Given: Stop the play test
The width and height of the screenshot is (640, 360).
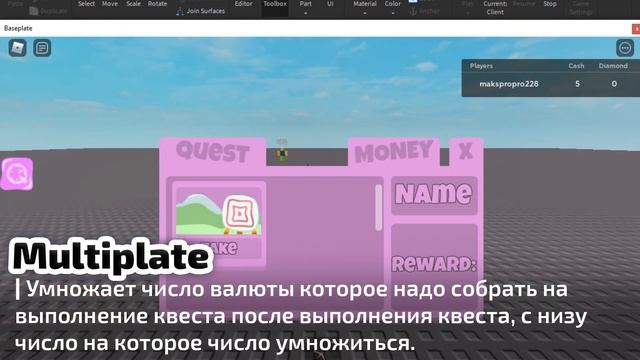Looking at the screenshot, I should [x=550, y=4].
